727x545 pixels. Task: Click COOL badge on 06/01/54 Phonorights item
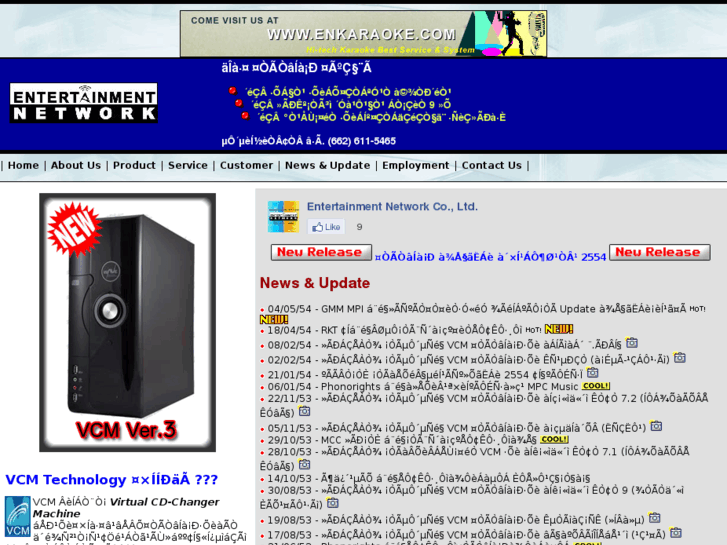pos(596,386)
